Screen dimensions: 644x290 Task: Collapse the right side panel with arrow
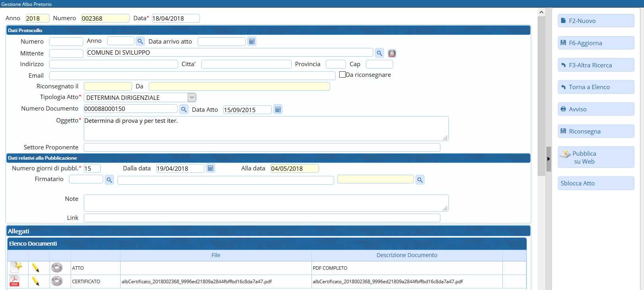coord(548,159)
